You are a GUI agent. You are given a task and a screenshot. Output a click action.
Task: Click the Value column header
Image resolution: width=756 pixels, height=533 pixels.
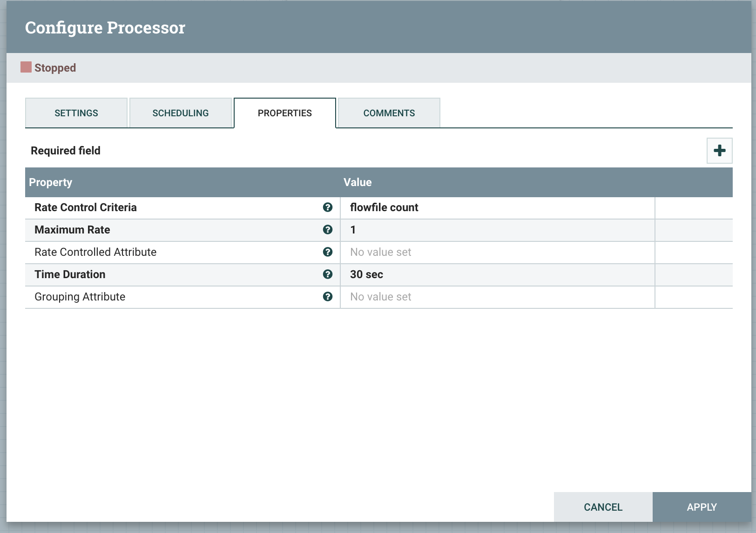(x=358, y=182)
